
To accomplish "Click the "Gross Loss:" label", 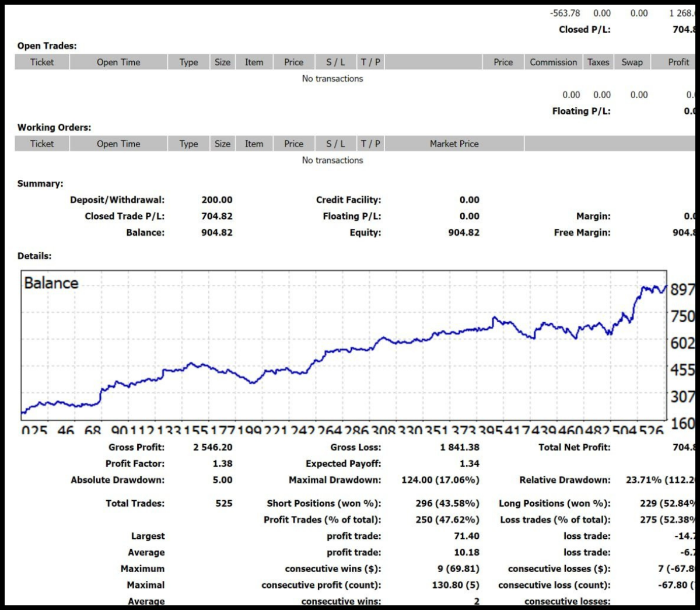I will (355, 447).
